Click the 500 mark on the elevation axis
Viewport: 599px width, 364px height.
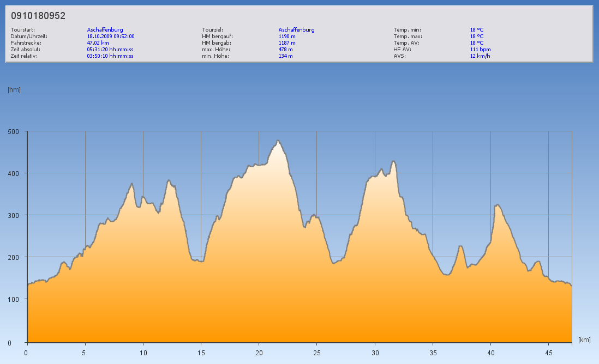tap(13, 131)
